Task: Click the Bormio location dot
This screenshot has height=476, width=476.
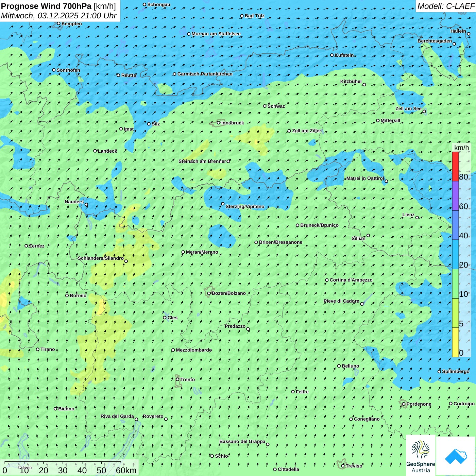Action: 67,295
